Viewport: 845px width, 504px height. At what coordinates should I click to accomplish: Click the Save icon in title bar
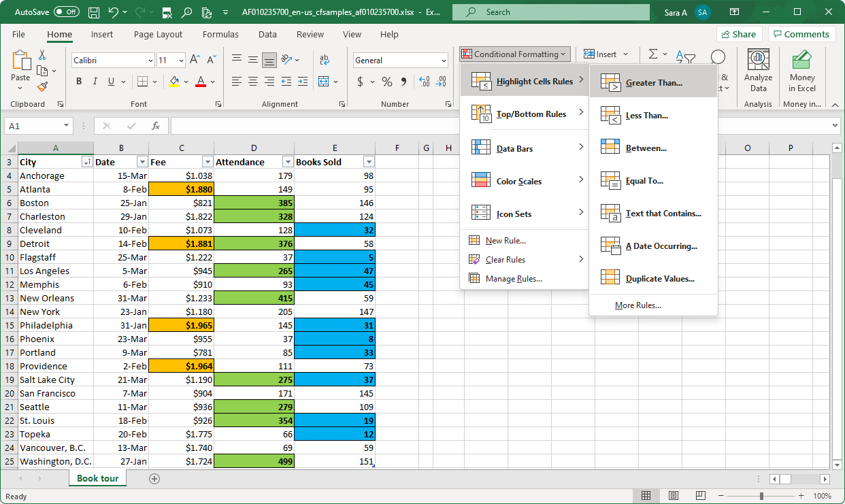point(94,12)
